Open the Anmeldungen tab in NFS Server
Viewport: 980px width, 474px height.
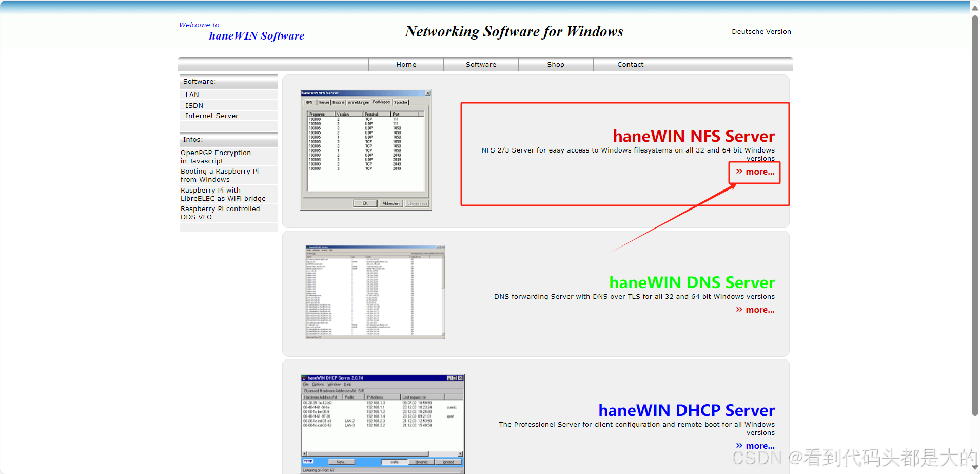(359, 102)
